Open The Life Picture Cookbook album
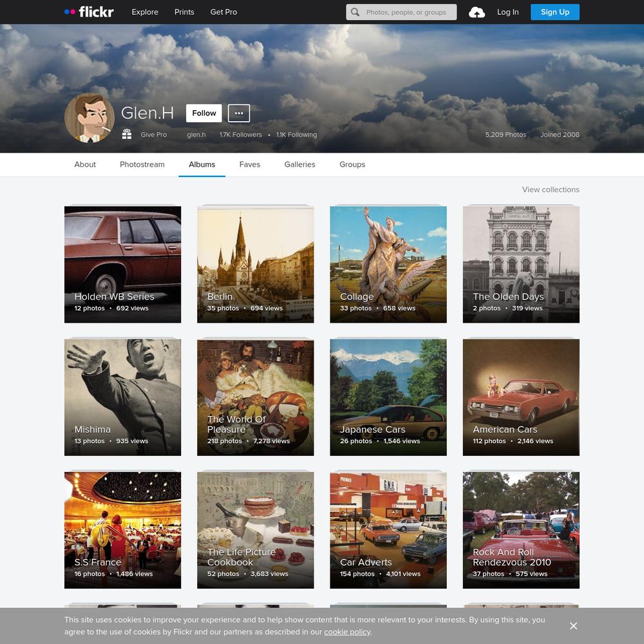The width and height of the screenshot is (644, 644). coord(255,530)
